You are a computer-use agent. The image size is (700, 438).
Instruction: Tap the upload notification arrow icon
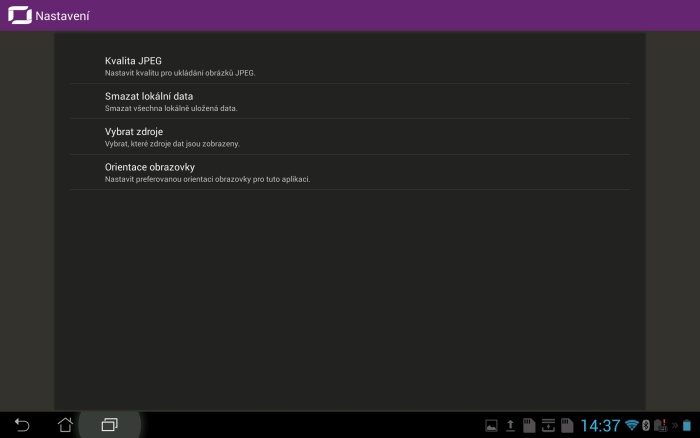click(510, 426)
